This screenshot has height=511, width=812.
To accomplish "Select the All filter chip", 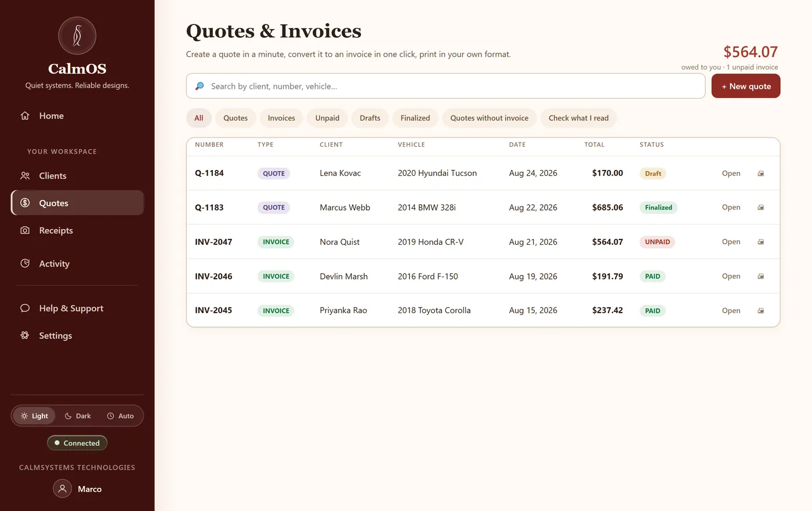I will pos(199,118).
